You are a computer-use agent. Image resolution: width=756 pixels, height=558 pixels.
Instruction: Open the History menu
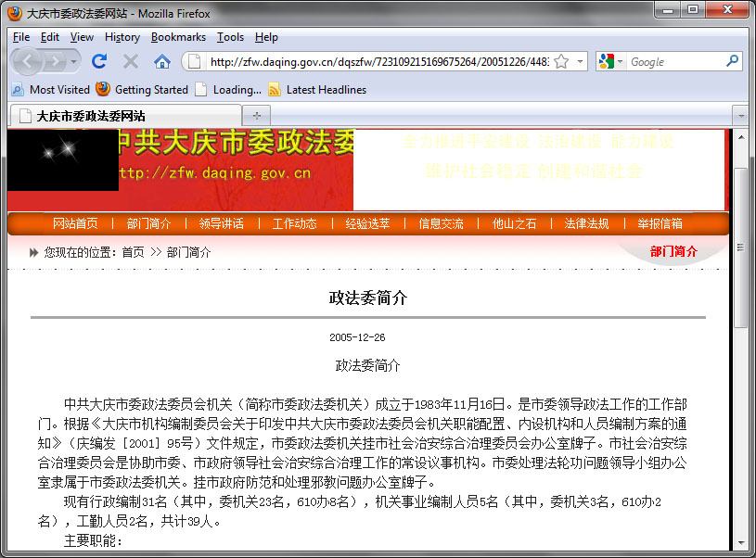(122, 37)
